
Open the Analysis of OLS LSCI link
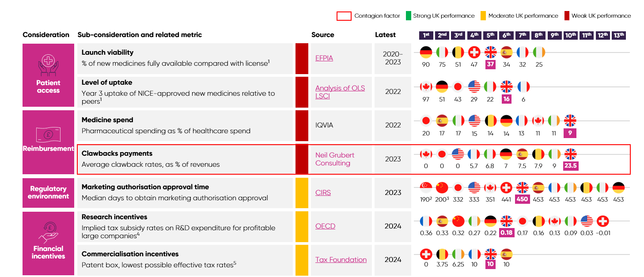tap(340, 92)
